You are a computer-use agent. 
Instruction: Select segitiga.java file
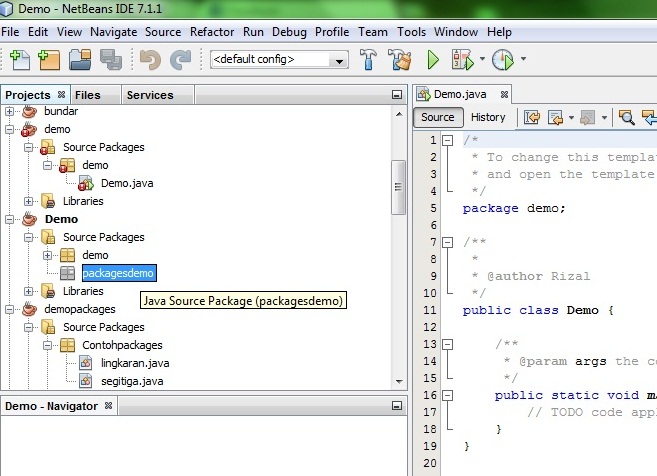(132, 381)
